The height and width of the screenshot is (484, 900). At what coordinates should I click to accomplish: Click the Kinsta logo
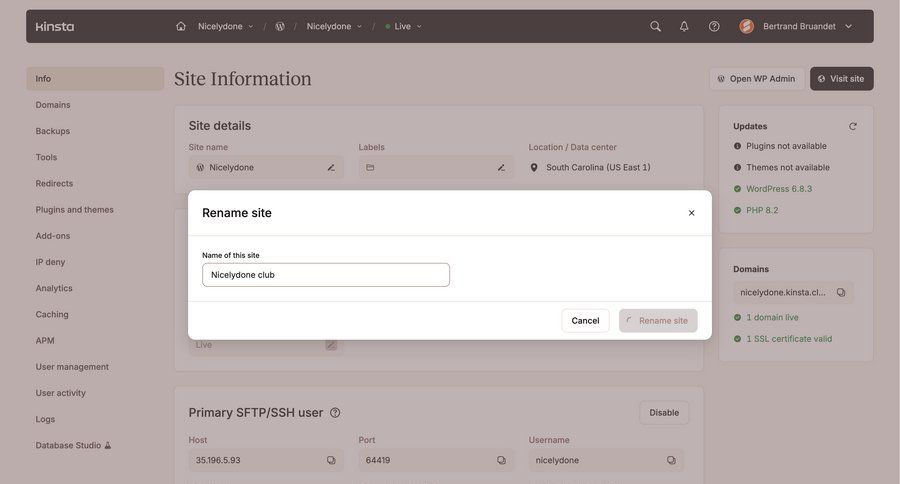pyautogui.click(x=55, y=26)
